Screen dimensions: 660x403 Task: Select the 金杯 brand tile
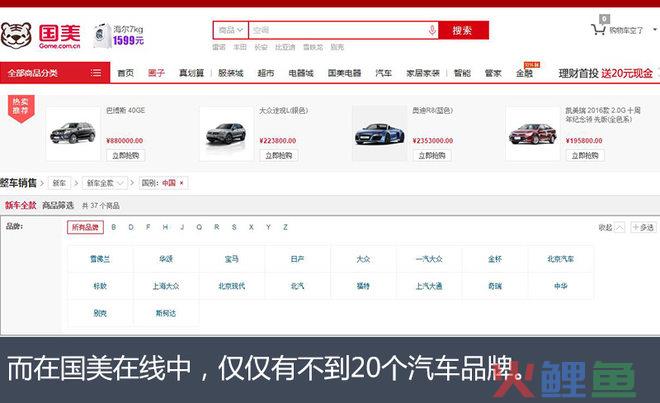coord(495,259)
